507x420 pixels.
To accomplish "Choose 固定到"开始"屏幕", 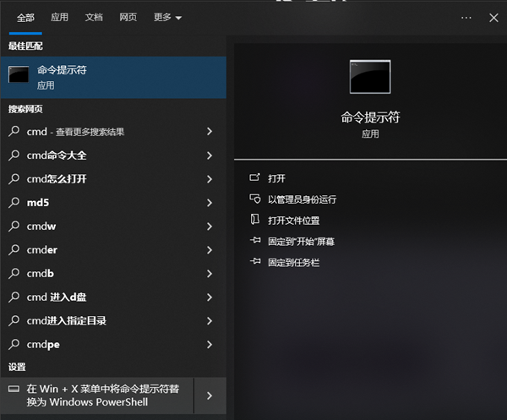I will click(x=301, y=242).
